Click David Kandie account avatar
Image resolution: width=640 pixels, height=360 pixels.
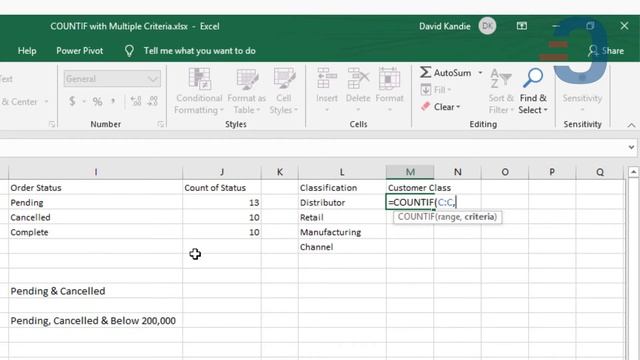[487, 26]
